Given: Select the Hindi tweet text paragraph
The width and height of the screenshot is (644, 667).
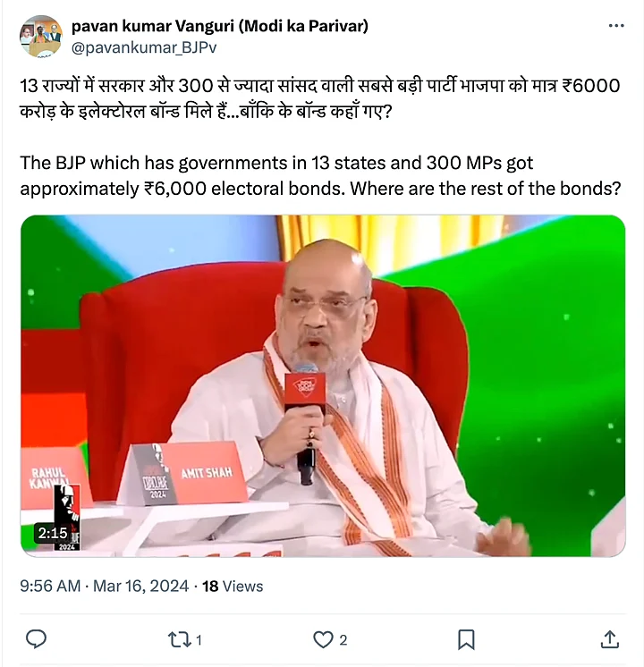Looking at the screenshot, I should click(320, 98).
